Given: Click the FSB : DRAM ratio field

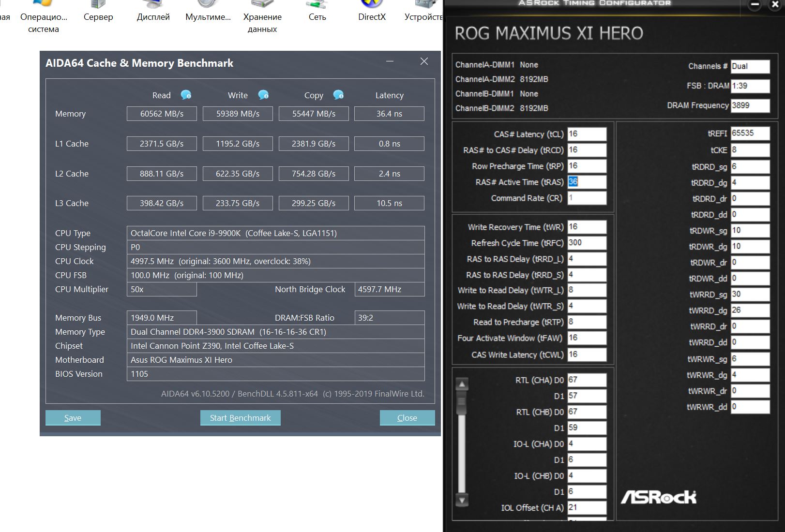Looking at the screenshot, I should (x=750, y=86).
